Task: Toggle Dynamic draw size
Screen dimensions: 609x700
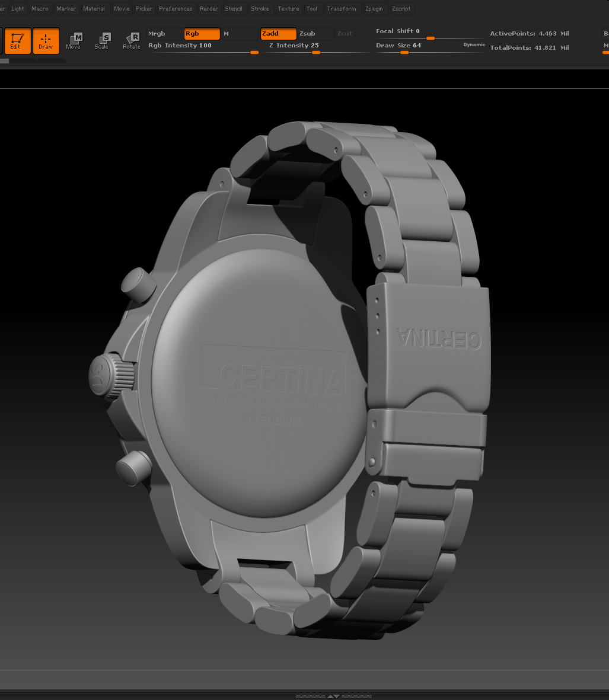Action: coord(474,44)
